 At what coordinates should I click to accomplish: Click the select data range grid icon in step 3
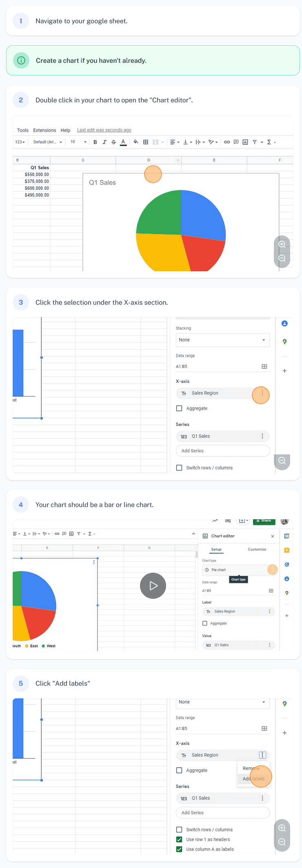(x=264, y=367)
